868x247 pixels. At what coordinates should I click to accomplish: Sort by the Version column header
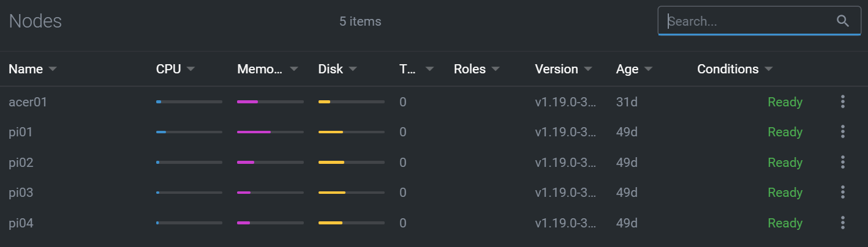click(556, 69)
